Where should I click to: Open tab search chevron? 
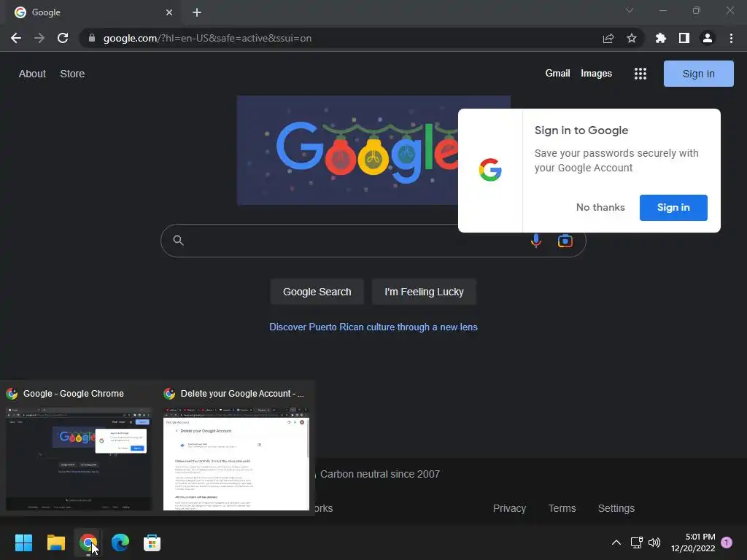point(630,10)
